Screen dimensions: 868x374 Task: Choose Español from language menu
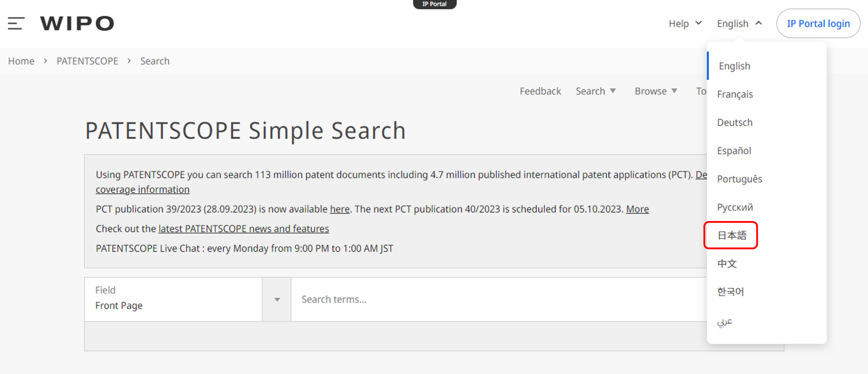tap(734, 151)
